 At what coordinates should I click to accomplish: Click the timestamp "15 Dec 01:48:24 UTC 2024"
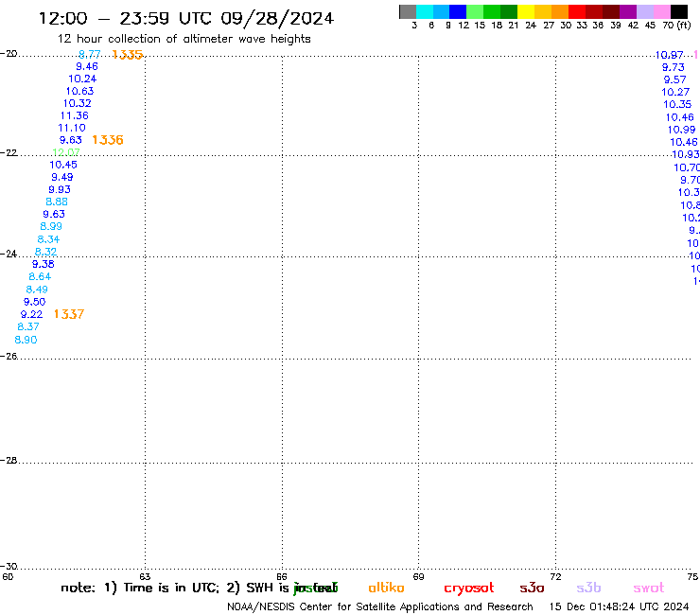click(x=619, y=607)
